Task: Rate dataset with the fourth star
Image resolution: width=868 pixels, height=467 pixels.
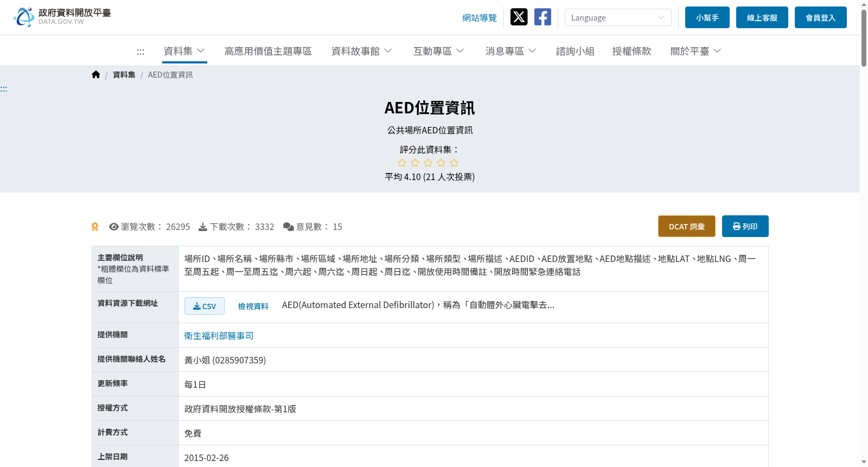Action: (441, 163)
